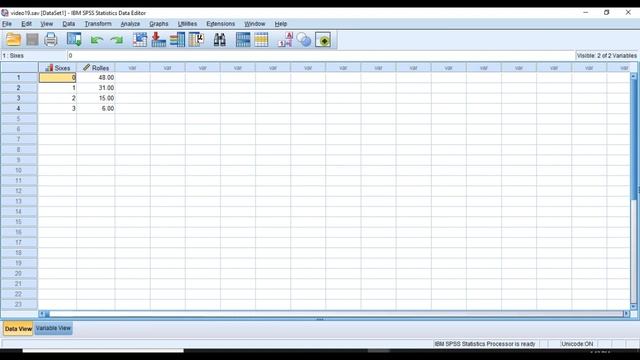The height and width of the screenshot is (360, 640).
Task: Open the Data menu
Action: 69,24
